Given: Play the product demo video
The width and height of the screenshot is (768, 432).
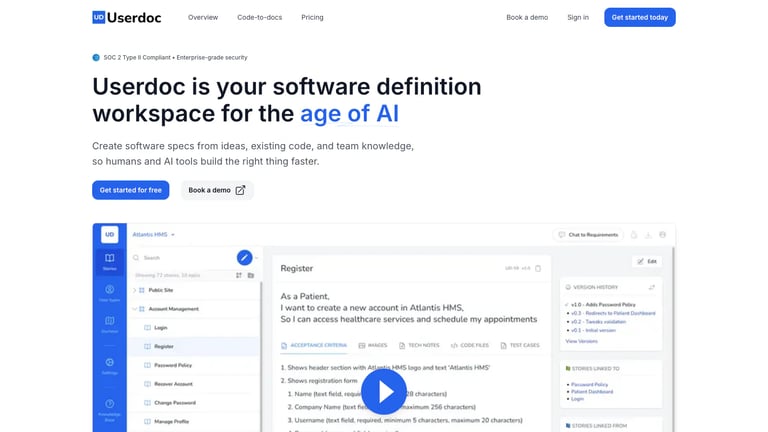Looking at the screenshot, I should tap(384, 392).
